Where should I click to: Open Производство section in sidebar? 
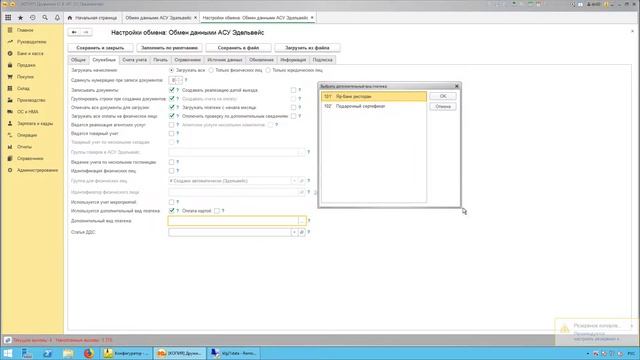coord(32,100)
